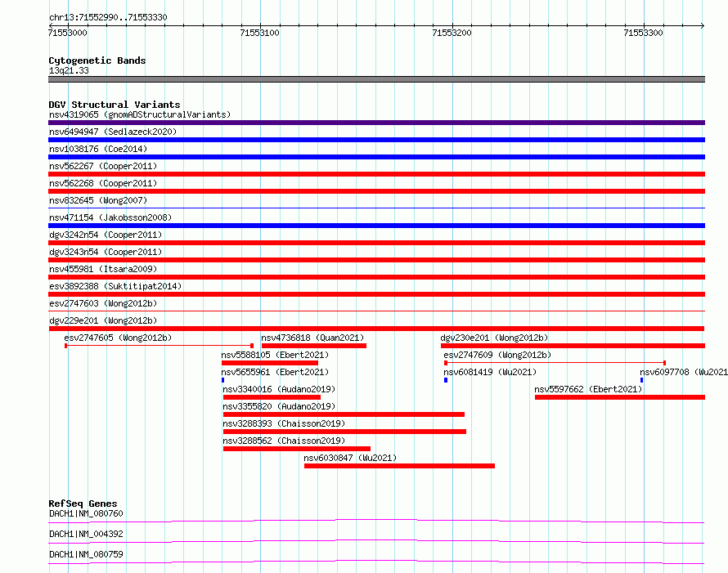Click the small blue nsv6081419 marker

[x=446, y=380]
